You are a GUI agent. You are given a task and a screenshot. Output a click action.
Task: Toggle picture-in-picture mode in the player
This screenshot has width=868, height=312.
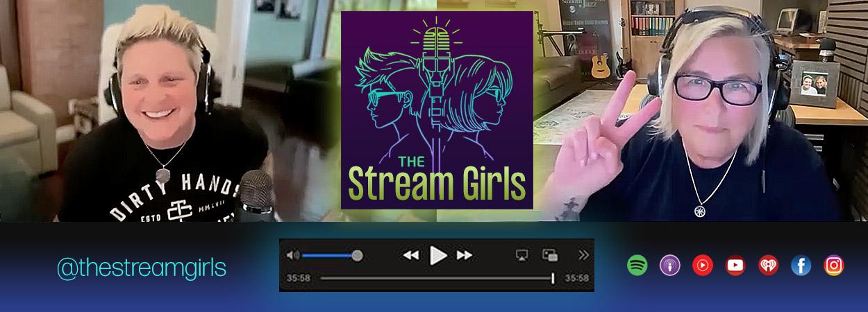click(x=551, y=255)
